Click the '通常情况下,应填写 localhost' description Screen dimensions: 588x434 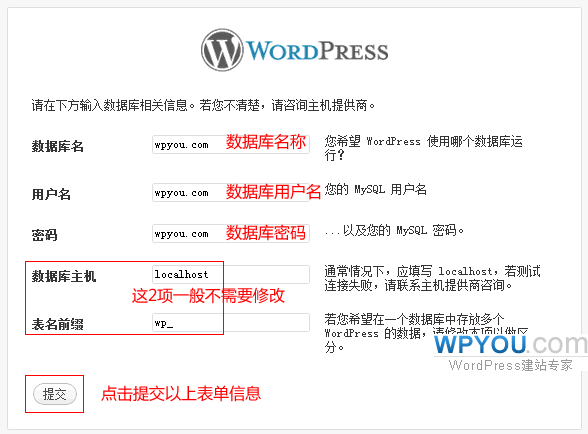pos(432,278)
